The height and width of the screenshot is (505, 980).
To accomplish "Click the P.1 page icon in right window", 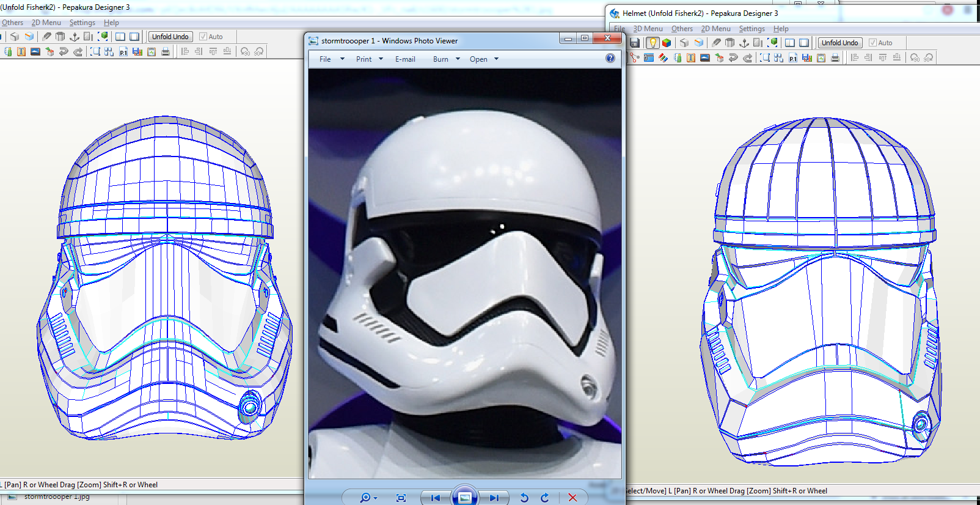I will click(x=793, y=58).
